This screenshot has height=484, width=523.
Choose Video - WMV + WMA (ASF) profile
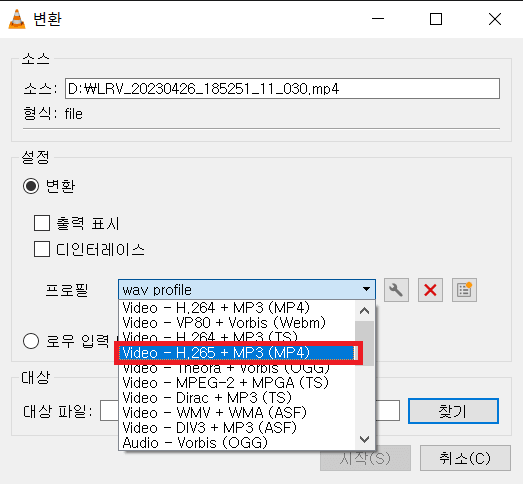click(x=237, y=413)
